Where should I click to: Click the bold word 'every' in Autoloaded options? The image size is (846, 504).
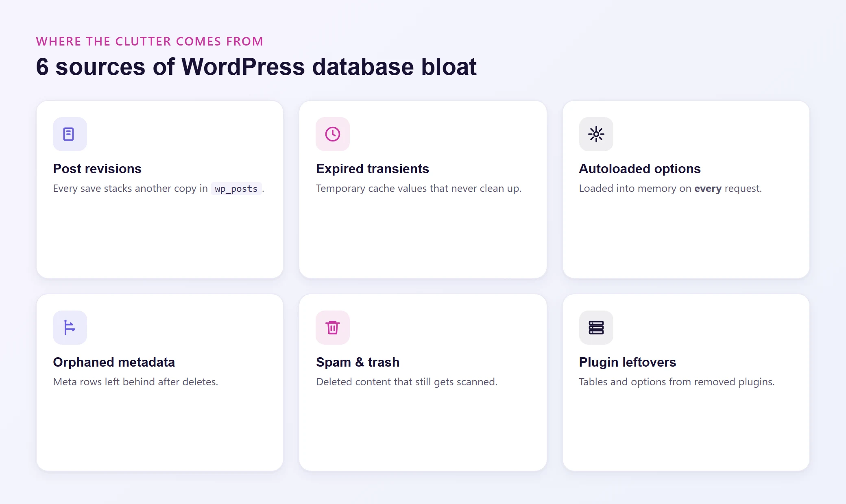[x=708, y=189]
